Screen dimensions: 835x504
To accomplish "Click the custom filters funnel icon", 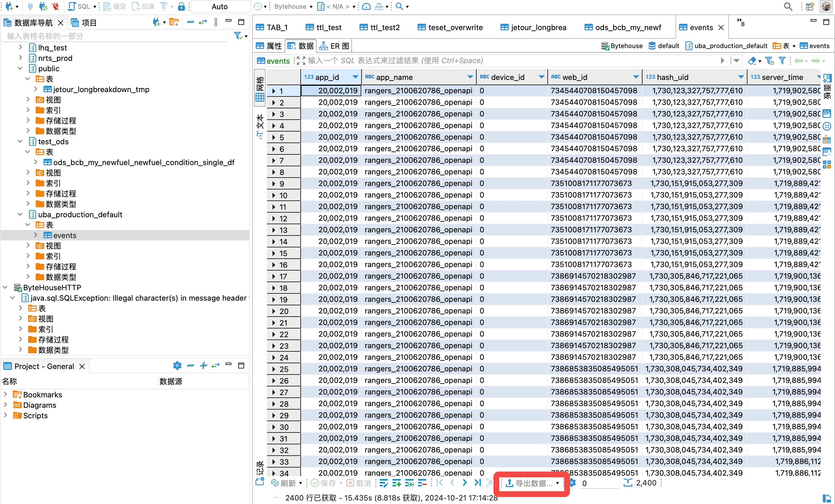I will point(782,61).
